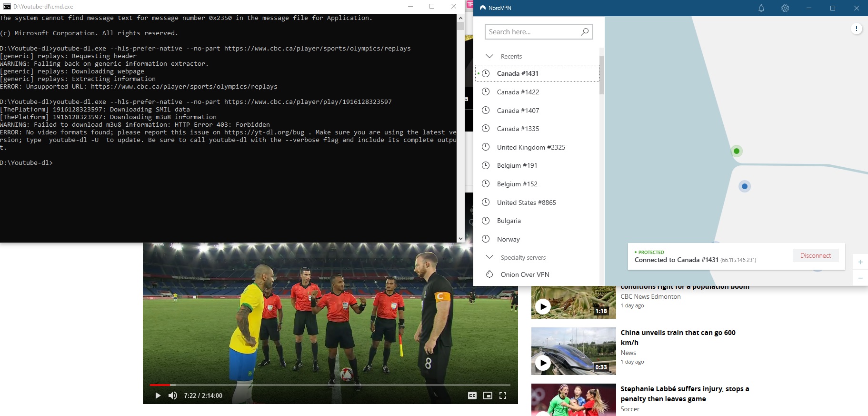Seek along the video progress bar

330,385
